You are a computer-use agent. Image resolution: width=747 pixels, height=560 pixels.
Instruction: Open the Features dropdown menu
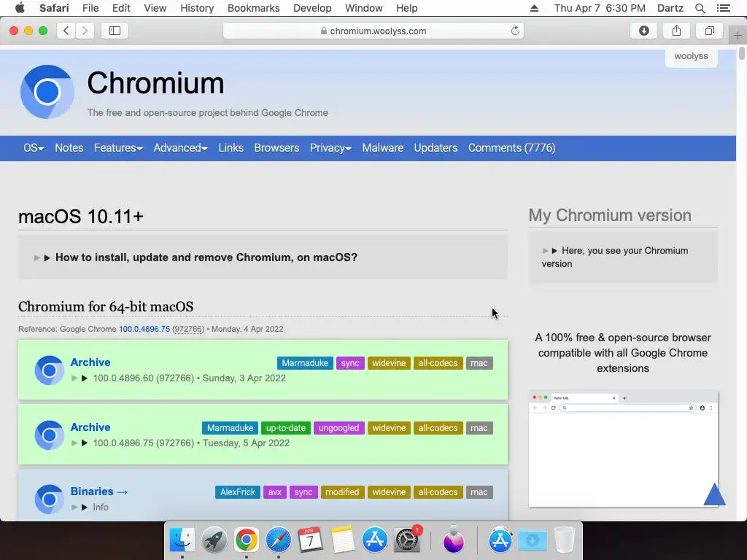point(118,148)
